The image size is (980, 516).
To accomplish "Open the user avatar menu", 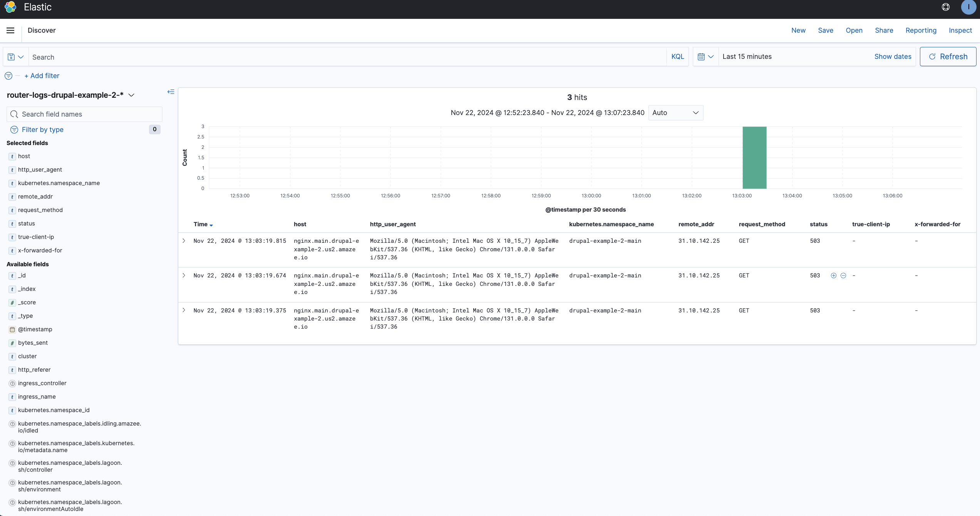I will pos(968,7).
